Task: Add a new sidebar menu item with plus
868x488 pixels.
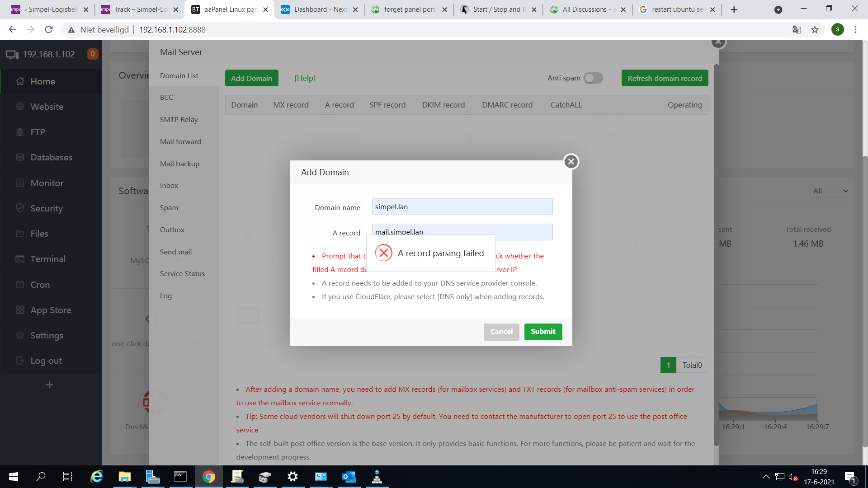Action: (x=50, y=385)
